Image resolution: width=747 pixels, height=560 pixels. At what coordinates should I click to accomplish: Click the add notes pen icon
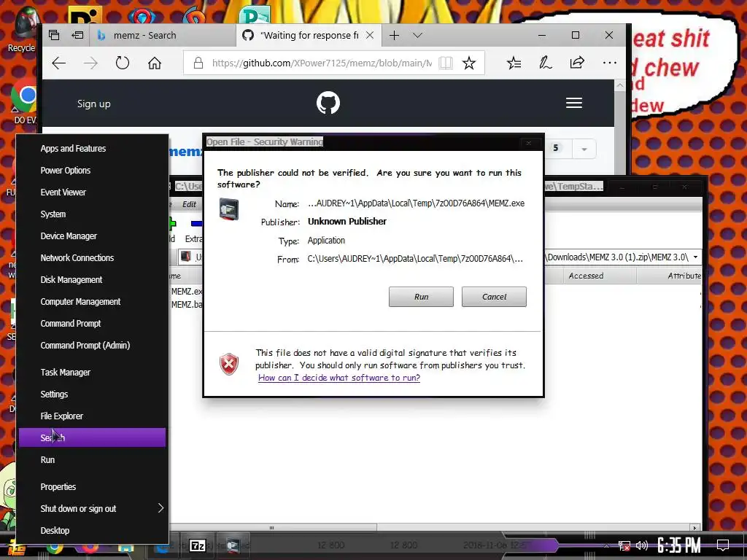pyautogui.click(x=545, y=63)
